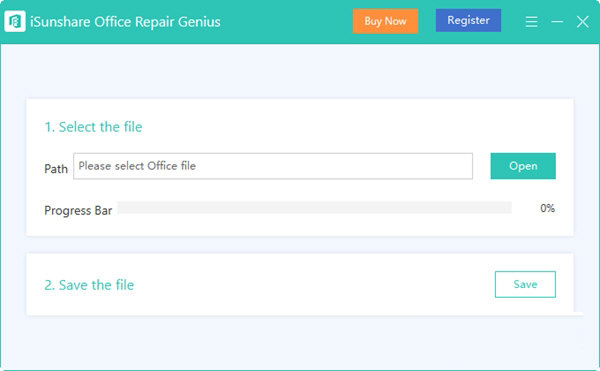Focus the Path input field
This screenshot has height=371, width=600.
[x=273, y=166]
